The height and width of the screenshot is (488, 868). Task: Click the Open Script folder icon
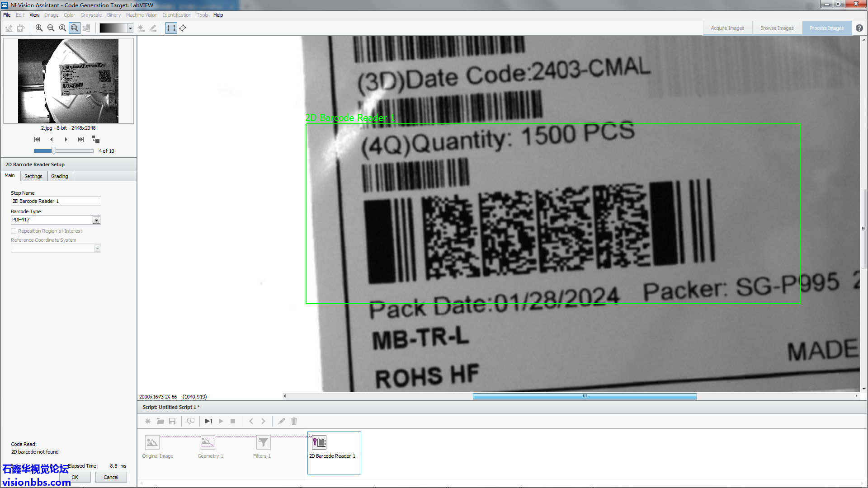[x=160, y=421]
